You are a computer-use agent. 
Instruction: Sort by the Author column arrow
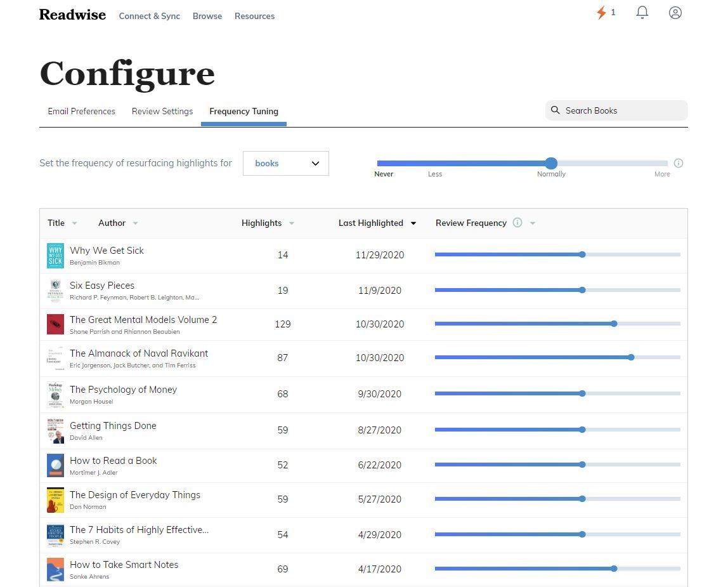[135, 223]
